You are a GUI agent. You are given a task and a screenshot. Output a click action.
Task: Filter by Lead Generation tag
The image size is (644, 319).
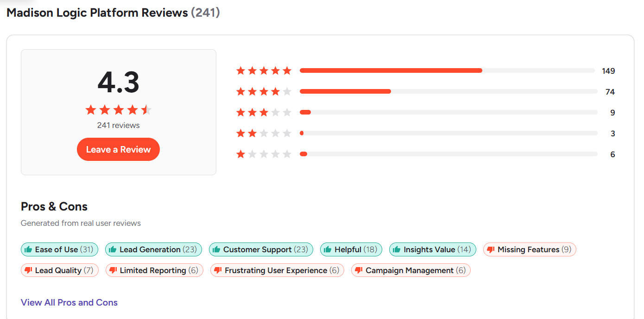(x=153, y=249)
